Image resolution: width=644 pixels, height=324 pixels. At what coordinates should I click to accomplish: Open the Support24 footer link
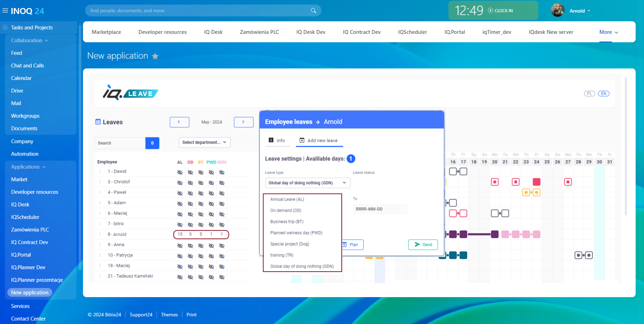141,315
